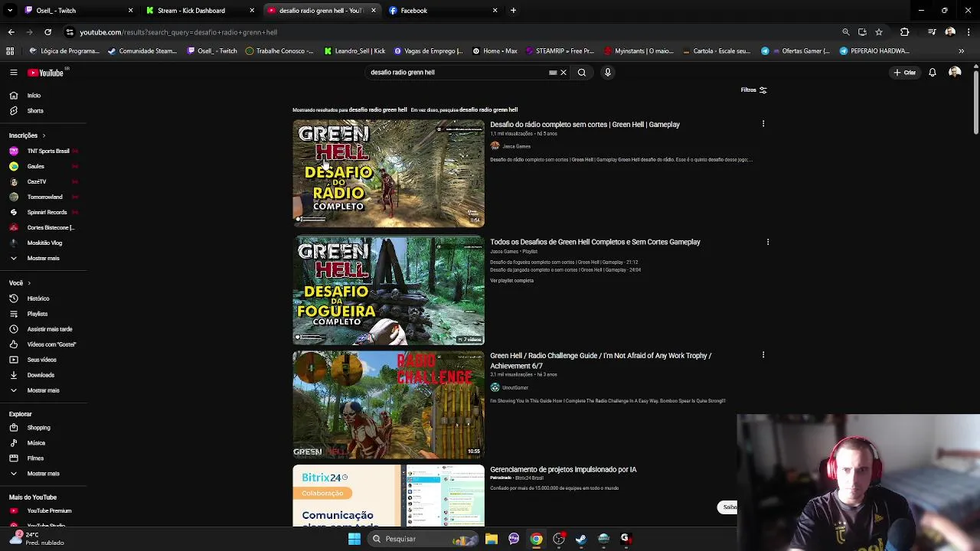
Task: Open the Bitrix24 ad title
Action: pyautogui.click(x=563, y=470)
